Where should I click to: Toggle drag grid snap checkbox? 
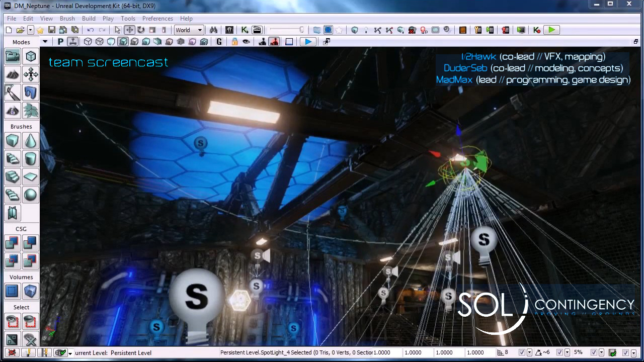pos(522,352)
